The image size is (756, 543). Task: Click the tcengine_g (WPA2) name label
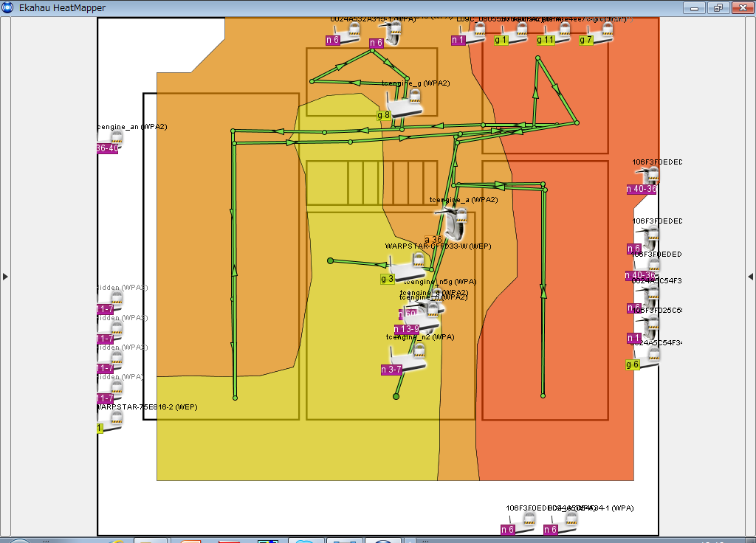[416, 83]
